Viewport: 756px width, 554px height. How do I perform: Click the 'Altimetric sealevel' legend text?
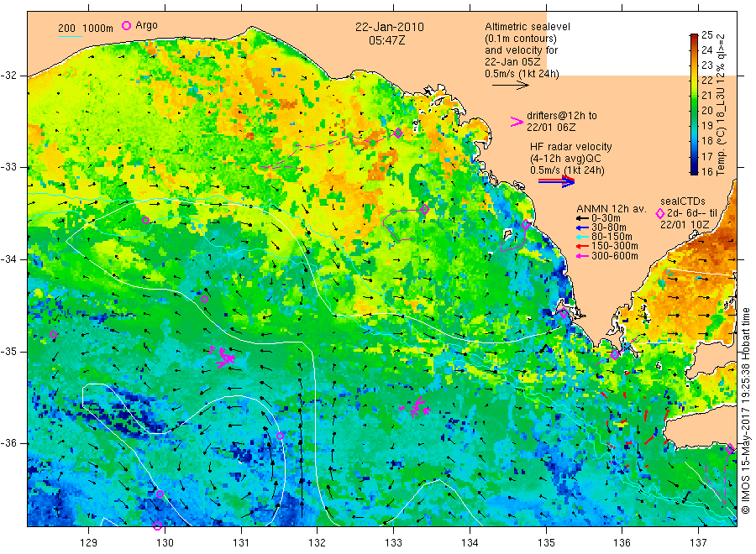click(x=528, y=27)
